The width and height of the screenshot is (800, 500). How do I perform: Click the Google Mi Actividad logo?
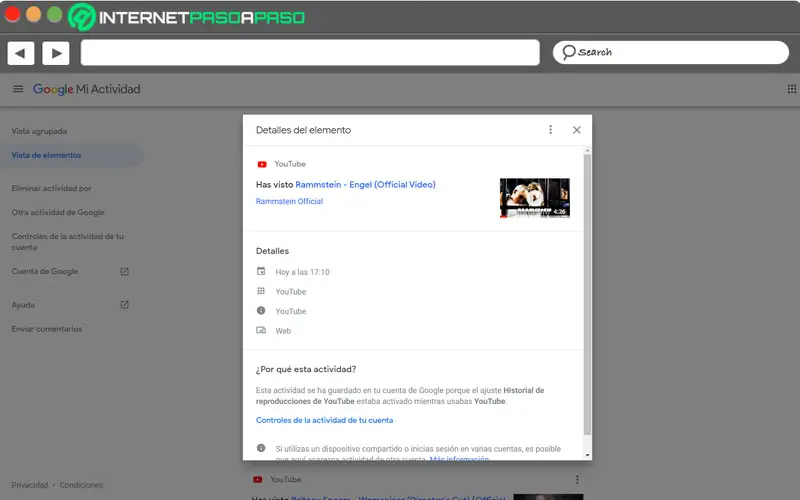[x=87, y=89]
